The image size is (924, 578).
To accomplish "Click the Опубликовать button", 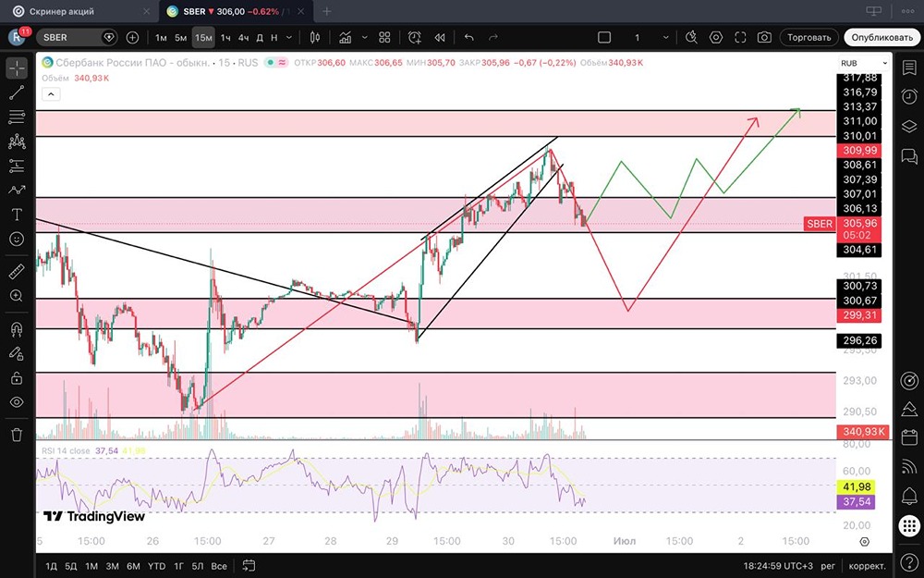I will 881,37.
